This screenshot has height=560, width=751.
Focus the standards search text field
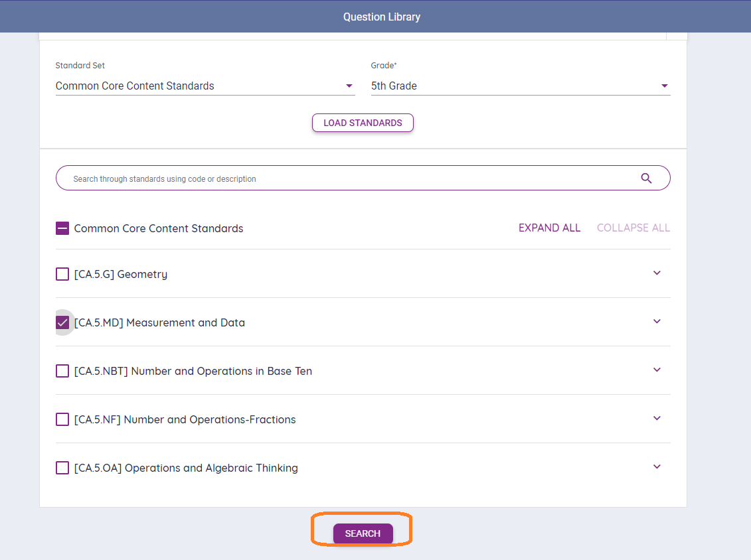point(345,178)
